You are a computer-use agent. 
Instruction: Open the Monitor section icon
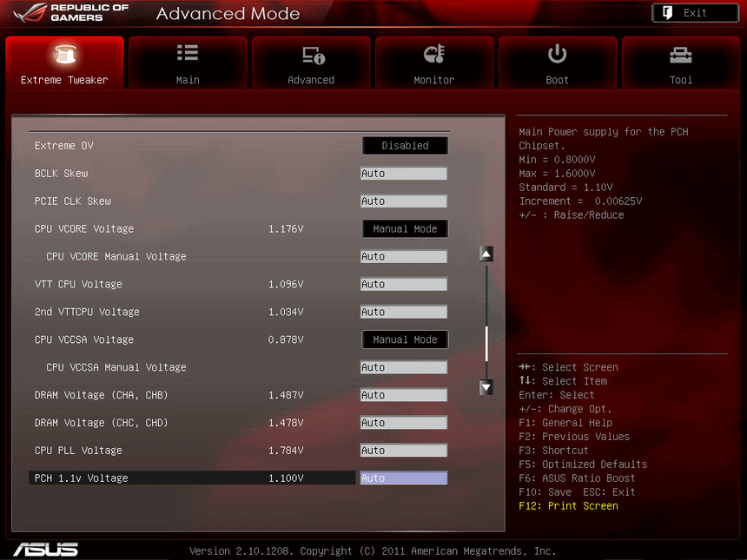[x=434, y=55]
